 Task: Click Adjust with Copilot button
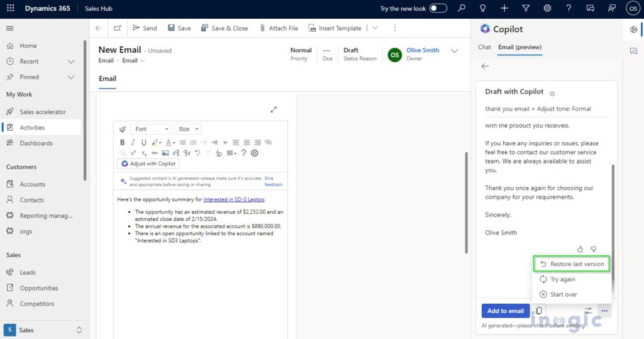[148, 164]
